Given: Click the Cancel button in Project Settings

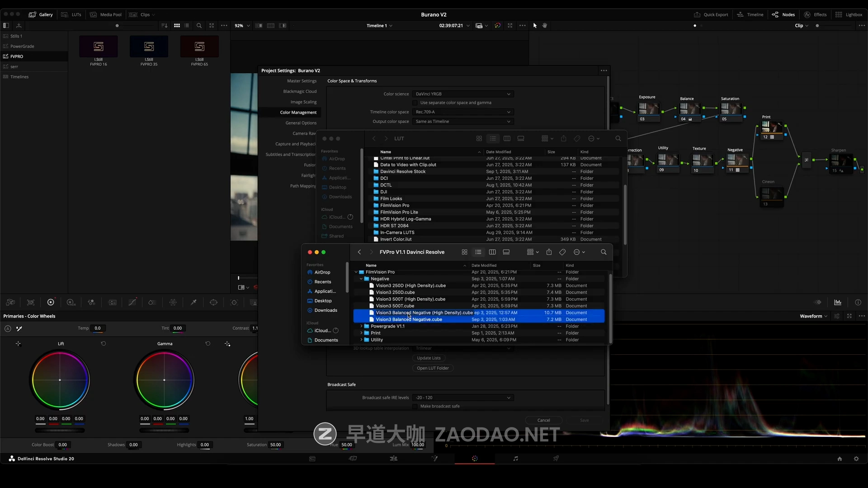Looking at the screenshot, I should (x=544, y=420).
